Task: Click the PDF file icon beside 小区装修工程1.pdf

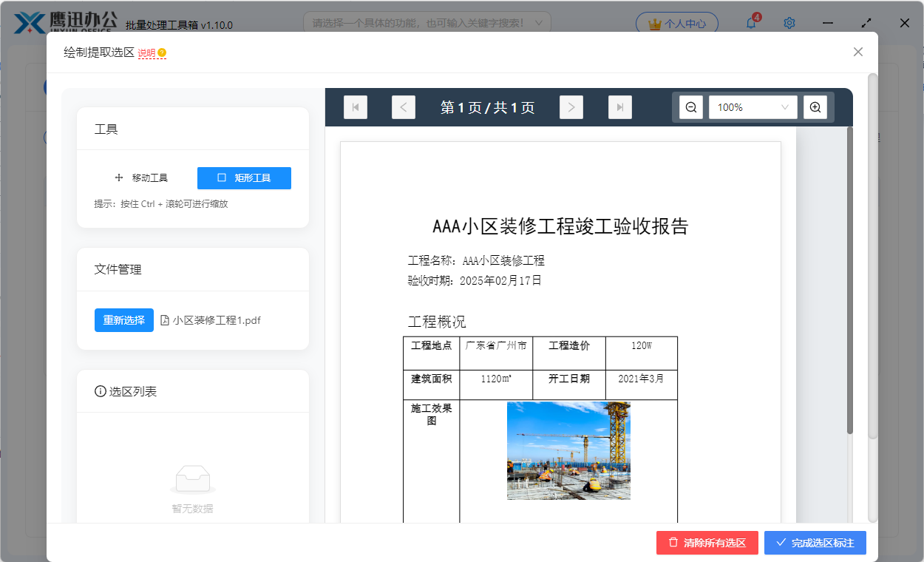Action: coord(166,320)
